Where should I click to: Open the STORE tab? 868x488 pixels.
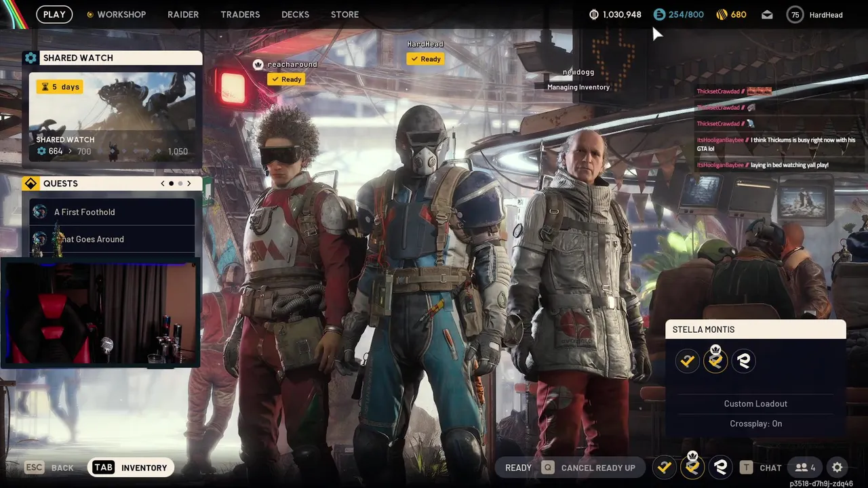coord(344,14)
